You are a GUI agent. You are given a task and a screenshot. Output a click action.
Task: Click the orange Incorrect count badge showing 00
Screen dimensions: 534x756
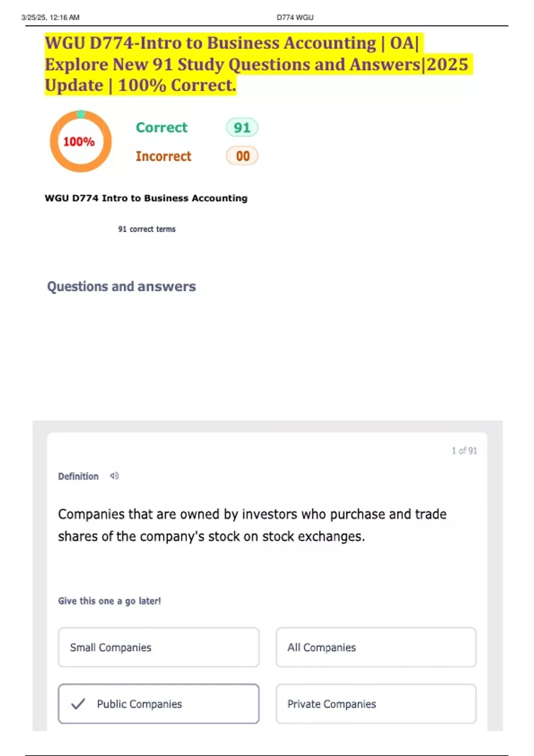[x=241, y=156]
